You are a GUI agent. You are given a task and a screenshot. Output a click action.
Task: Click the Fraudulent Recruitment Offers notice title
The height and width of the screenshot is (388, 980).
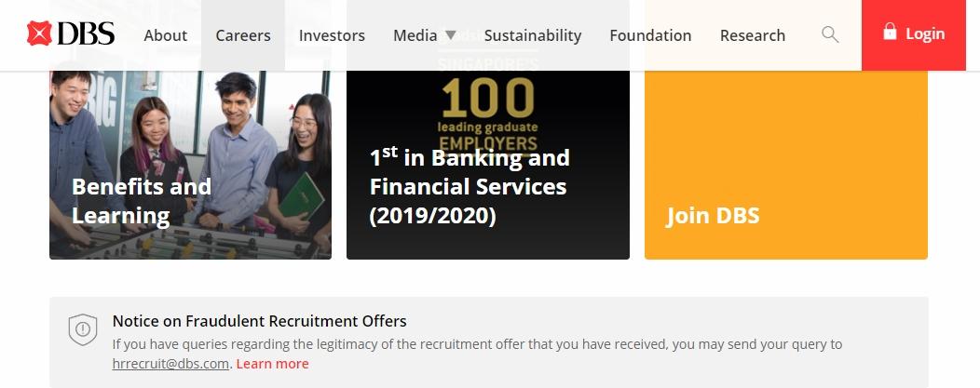click(260, 321)
